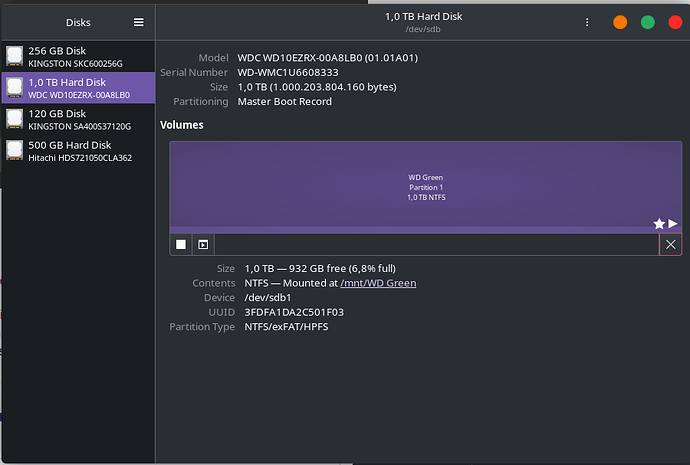690x465 pixels.
Task: Open the /mnt/WD Green mount point link
Action: pos(378,283)
